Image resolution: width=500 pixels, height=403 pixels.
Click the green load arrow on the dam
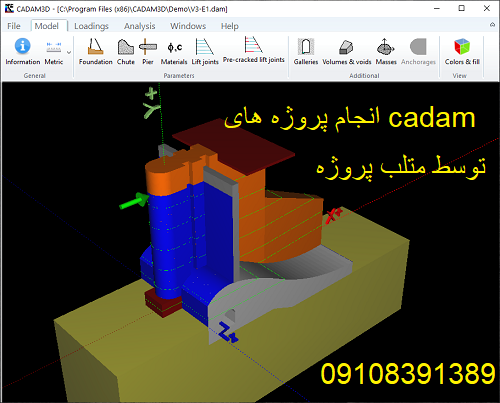click(x=134, y=201)
